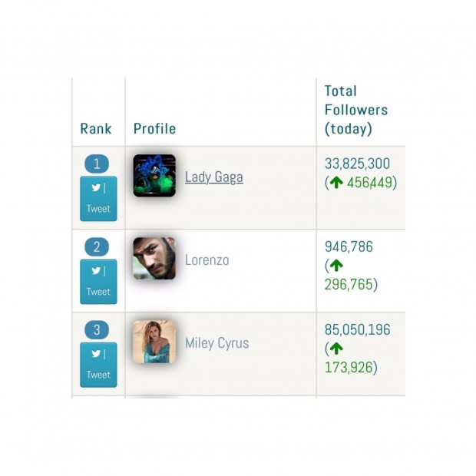Click the profile picture next to Lady Gaga
The image size is (476, 476).
pyautogui.click(x=154, y=176)
